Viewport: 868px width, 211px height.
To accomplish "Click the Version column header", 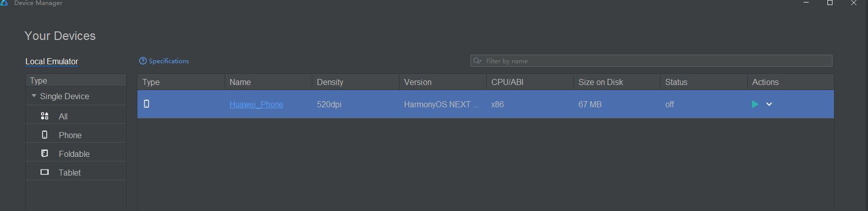I will (x=418, y=82).
